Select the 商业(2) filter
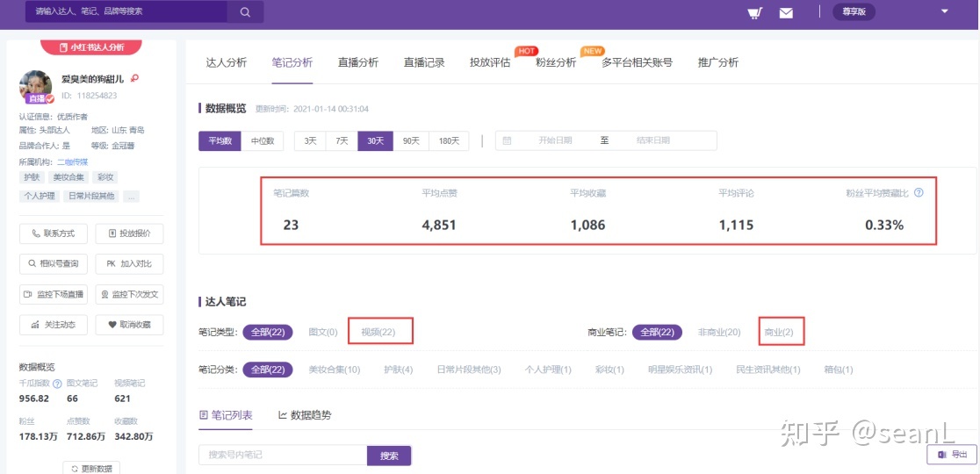Screen dimensions: 980x474 780,332
